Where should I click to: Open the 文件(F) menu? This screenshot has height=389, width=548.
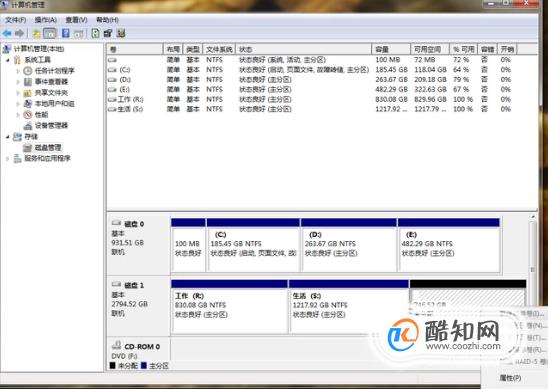(15, 20)
